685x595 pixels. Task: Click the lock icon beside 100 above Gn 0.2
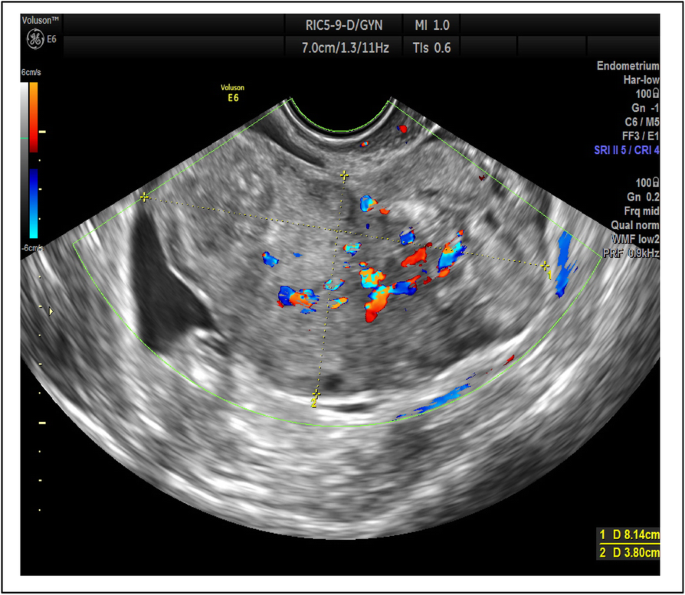pos(656,183)
